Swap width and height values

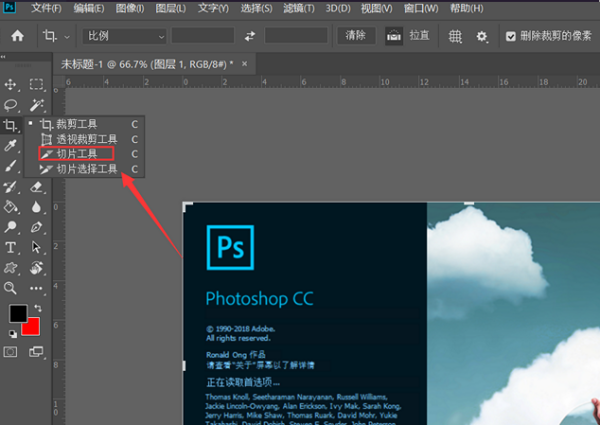(250, 36)
